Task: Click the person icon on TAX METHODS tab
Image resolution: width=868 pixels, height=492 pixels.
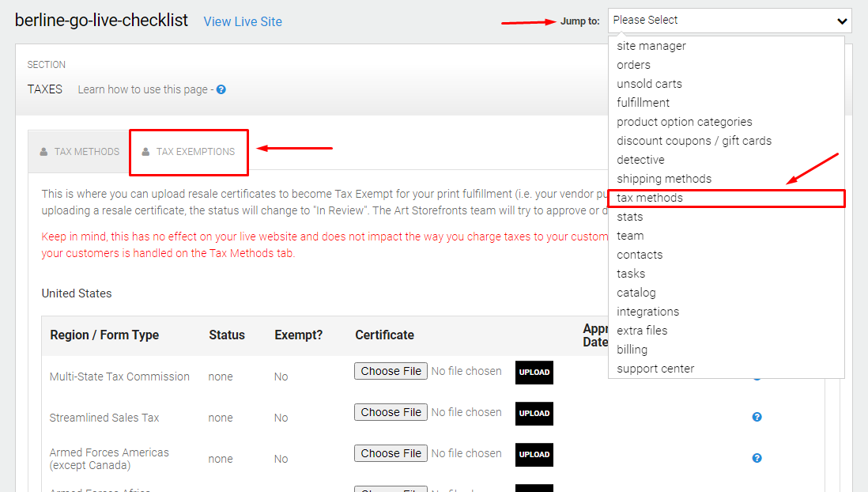Action: coord(46,151)
